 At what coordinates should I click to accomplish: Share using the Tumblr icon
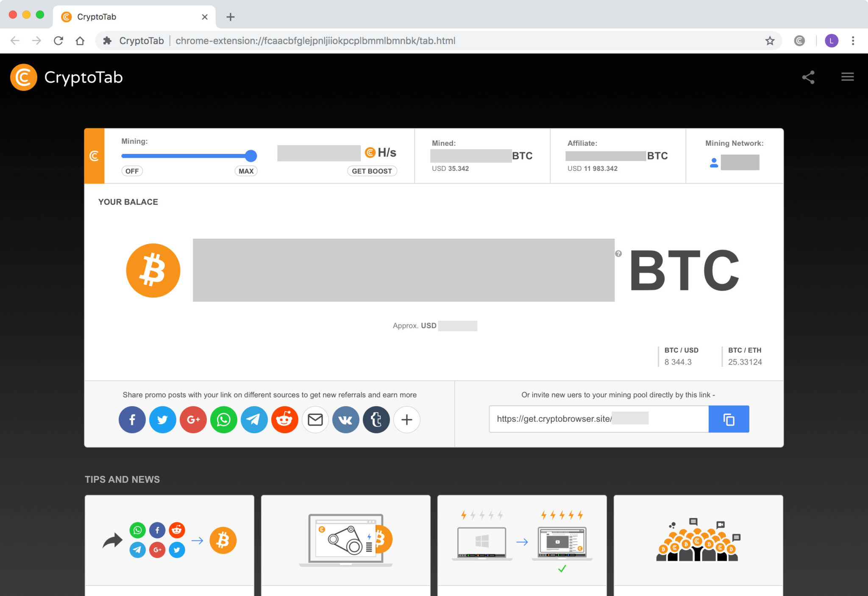click(x=376, y=420)
